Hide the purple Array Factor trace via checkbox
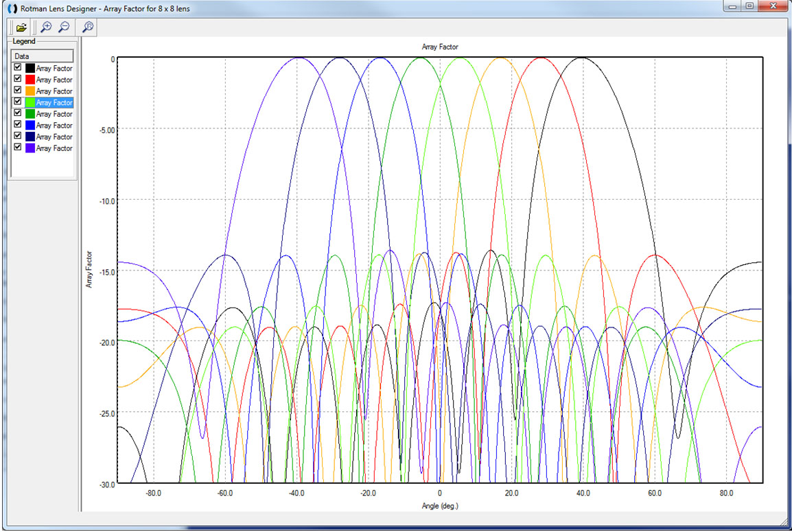The image size is (792, 532). pos(18,147)
